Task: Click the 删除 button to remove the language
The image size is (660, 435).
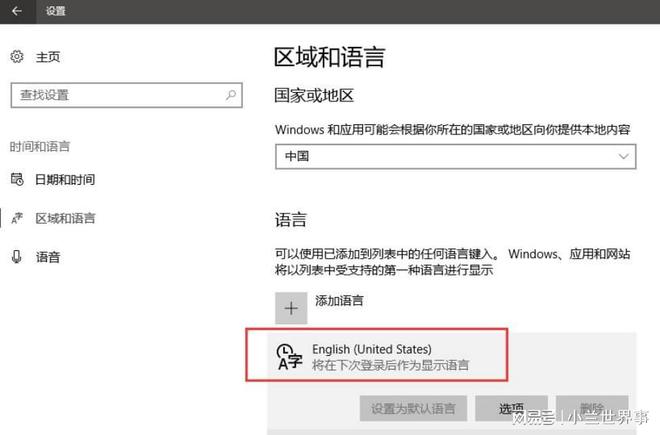Action: [x=594, y=408]
